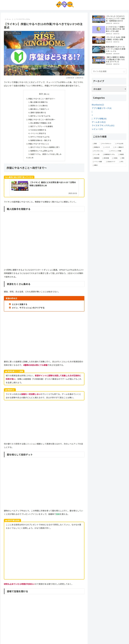Screen dimensions: 129x644
Task: Jump to 職人招集令を発動する in contents
Action: click(x=39, y=102)
